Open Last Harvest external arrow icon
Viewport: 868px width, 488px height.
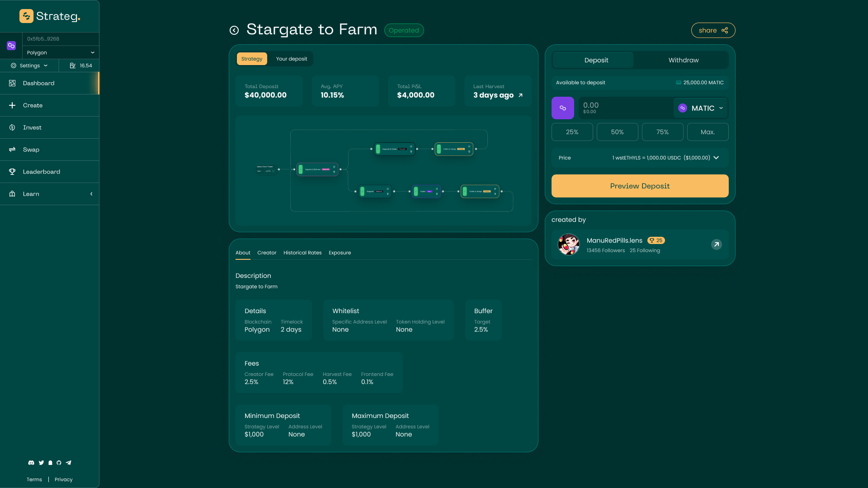[x=520, y=95]
